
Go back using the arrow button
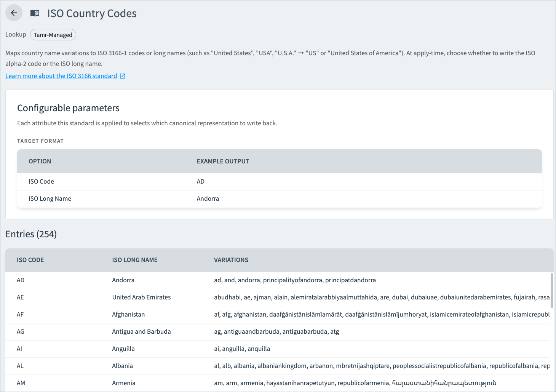(x=14, y=13)
